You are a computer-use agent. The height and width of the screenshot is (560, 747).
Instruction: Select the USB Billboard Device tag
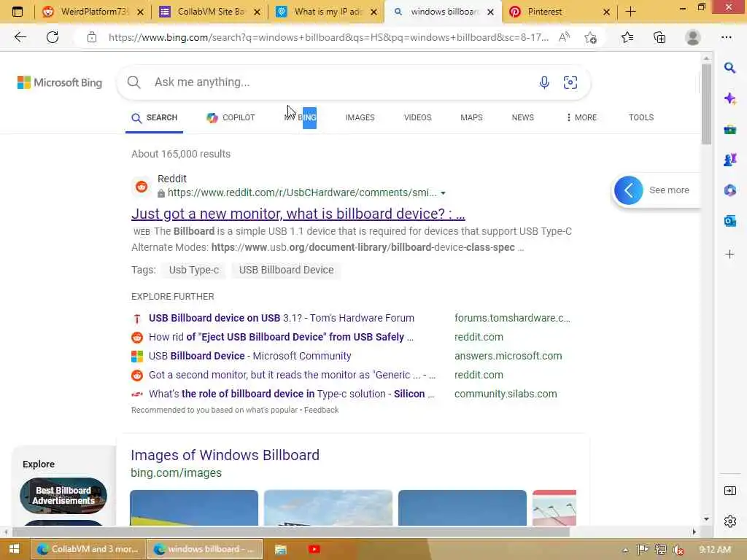286,270
